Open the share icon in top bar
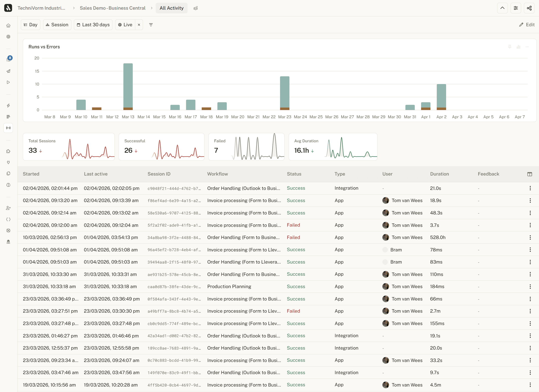 (529, 8)
